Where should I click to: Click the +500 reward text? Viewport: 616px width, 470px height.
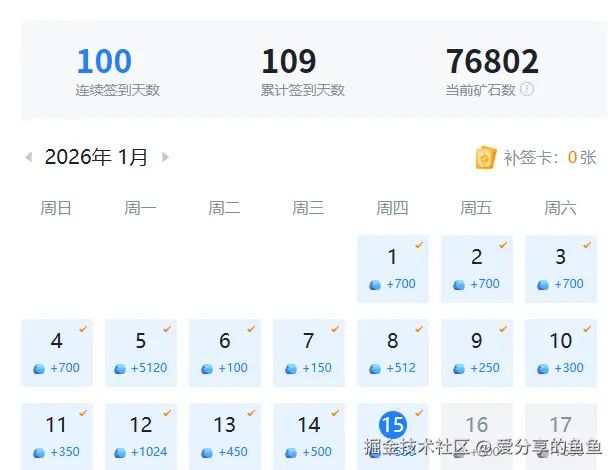[317, 452]
